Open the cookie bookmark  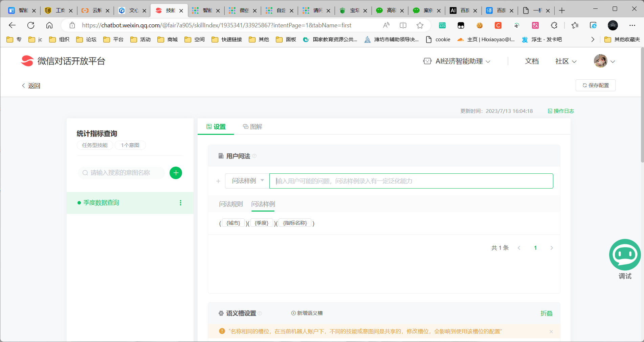click(x=438, y=40)
